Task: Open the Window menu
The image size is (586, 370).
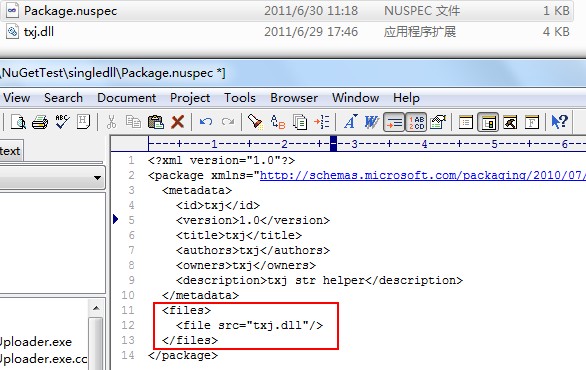Action: (355, 98)
